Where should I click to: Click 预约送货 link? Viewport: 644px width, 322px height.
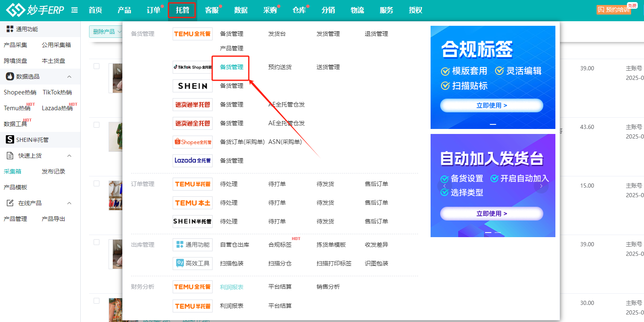tap(280, 67)
